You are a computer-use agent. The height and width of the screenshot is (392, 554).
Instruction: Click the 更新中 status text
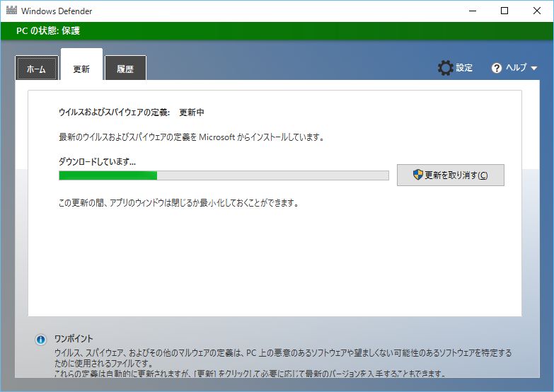pos(192,113)
